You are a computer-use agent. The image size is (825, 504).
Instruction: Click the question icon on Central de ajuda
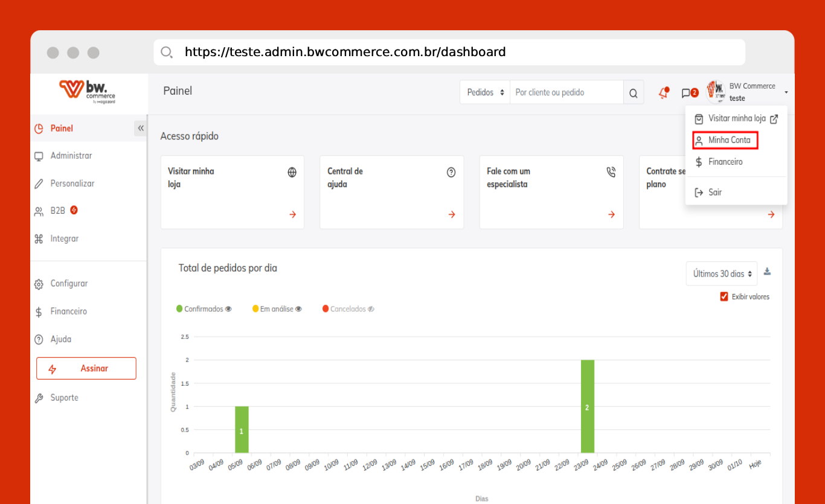coord(451,173)
